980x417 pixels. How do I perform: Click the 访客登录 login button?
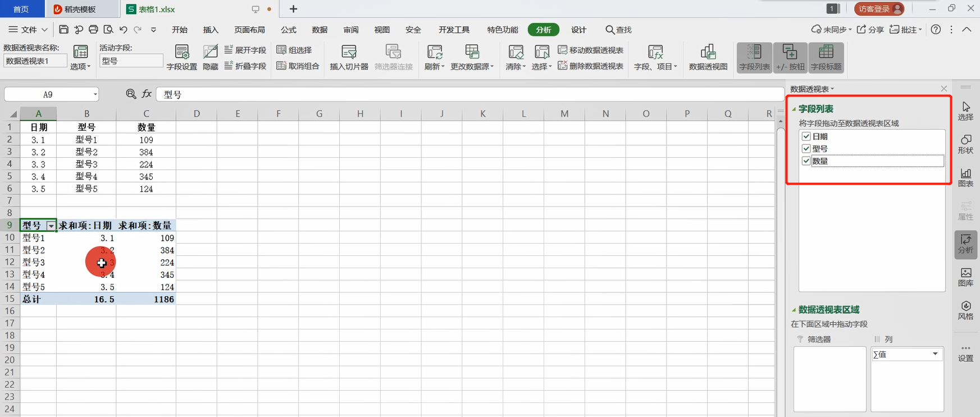coord(879,8)
